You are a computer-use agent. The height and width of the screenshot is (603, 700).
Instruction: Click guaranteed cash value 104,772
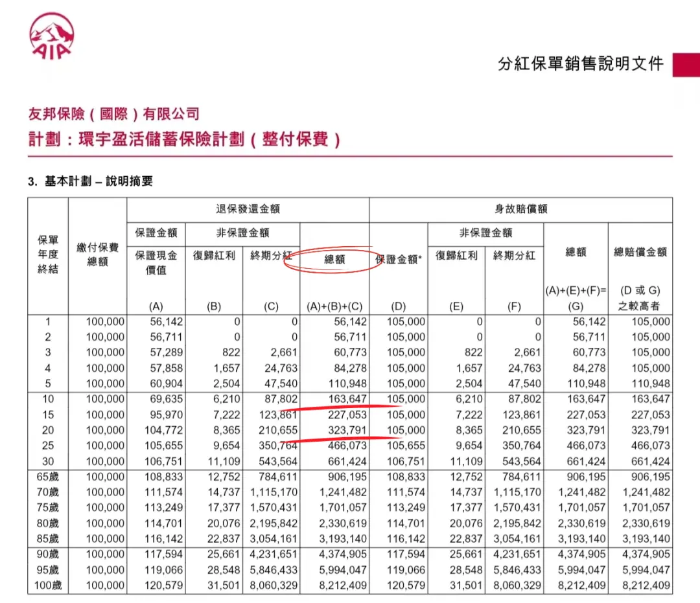[163, 430]
